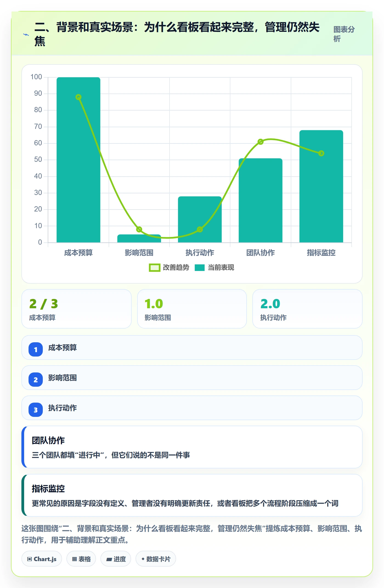Click the 改善趋势 legend text
The height and width of the screenshot is (588, 384).
tap(176, 268)
